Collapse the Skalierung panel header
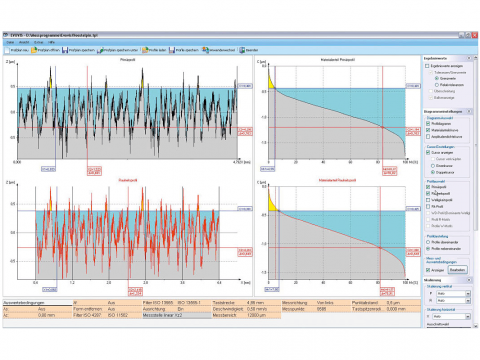 (469, 280)
